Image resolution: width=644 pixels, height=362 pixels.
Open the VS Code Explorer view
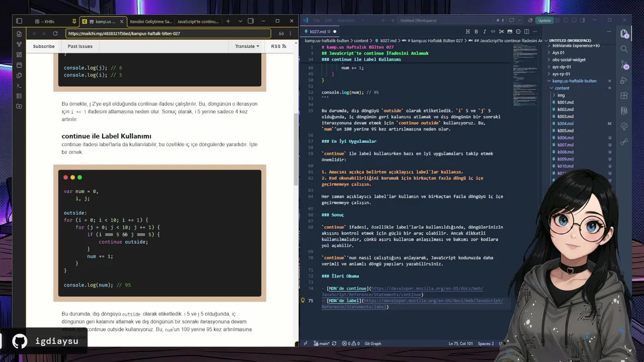624,34
